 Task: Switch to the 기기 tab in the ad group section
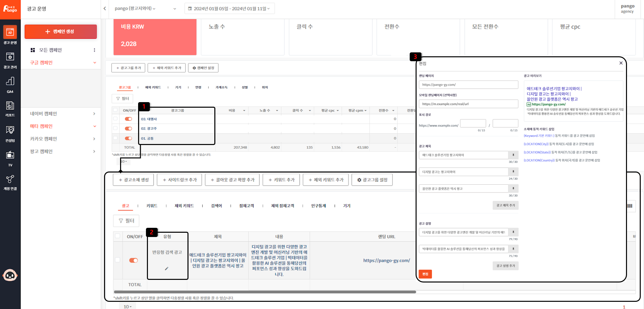click(178, 87)
